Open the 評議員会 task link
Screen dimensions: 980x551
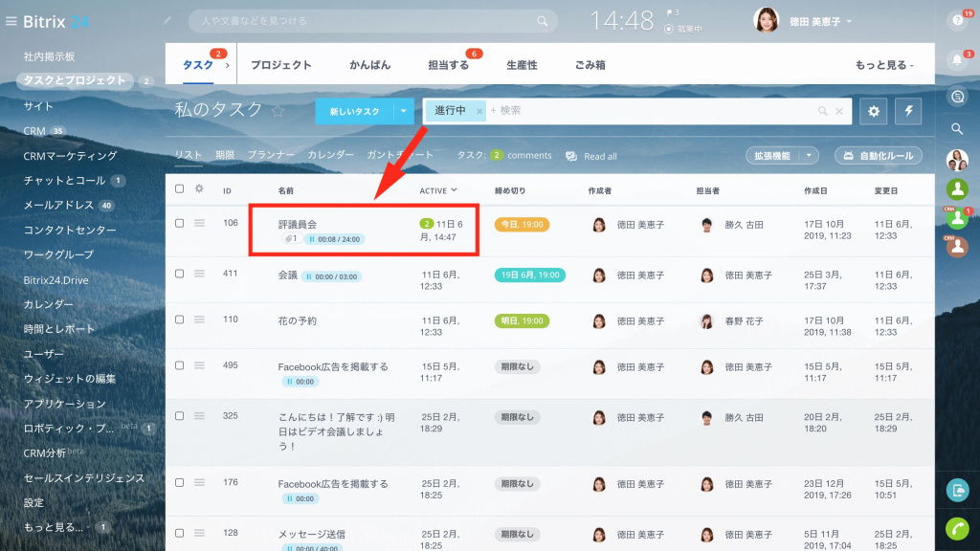pyautogui.click(x=298, y=224)
